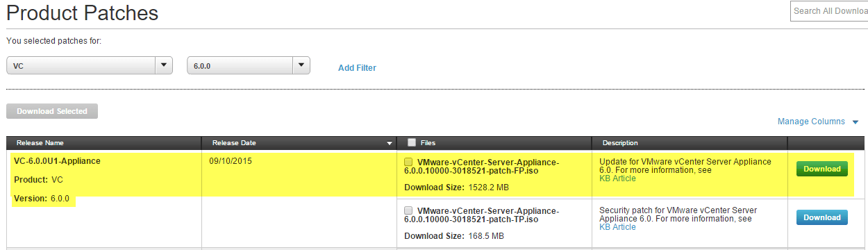
Task: Click the 09/10/2015 release date cell
Action: [x=230, y=161]
